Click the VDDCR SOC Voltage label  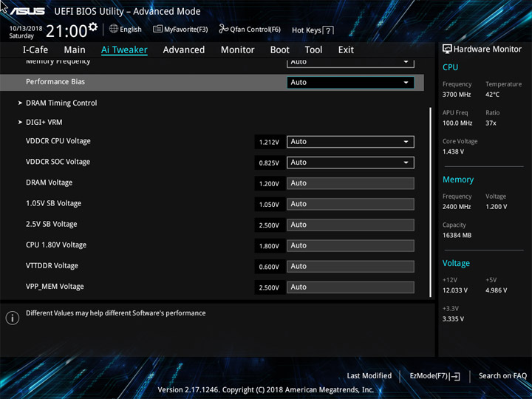coord(58,162)
